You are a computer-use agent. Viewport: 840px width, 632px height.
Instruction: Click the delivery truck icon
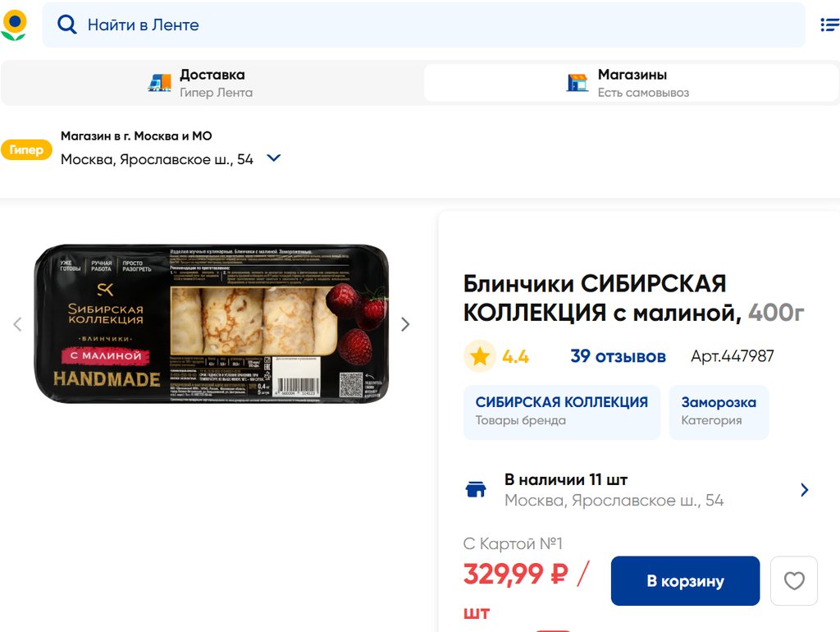(x=160, y=82)
